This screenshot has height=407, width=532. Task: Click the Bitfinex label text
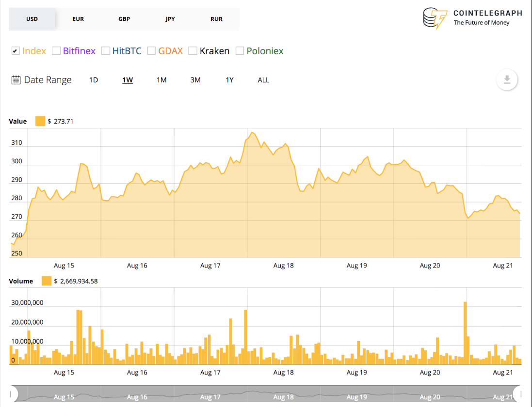(79, 51)
